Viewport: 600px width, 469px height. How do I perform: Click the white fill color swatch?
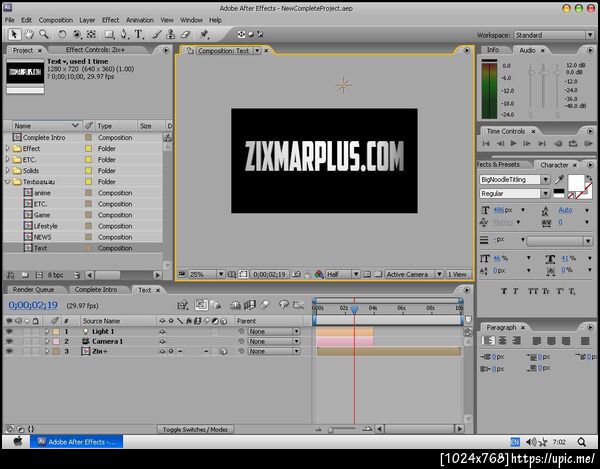click(576, 182)
